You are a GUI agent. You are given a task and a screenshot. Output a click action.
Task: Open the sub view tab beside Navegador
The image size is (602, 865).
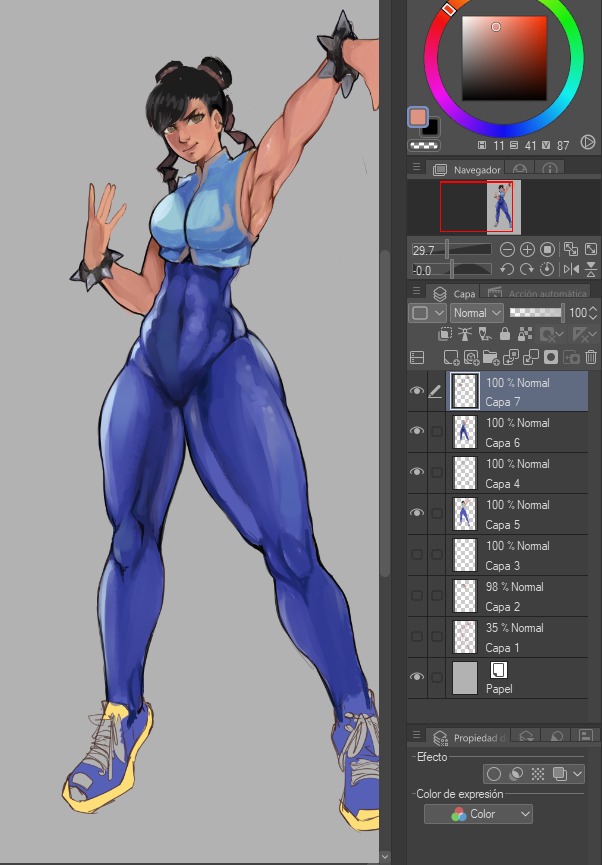(x=520, y=169)
